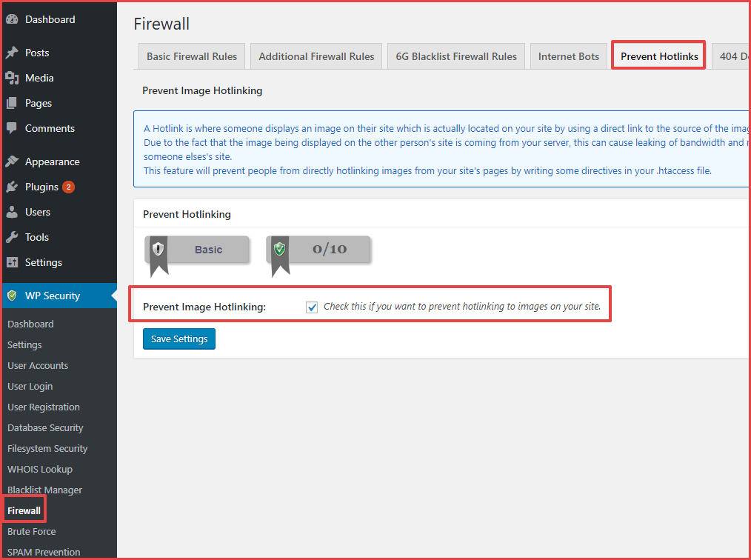Click the WP Security shield icon
Screen dimensions: 751x560
pos(11,295)
